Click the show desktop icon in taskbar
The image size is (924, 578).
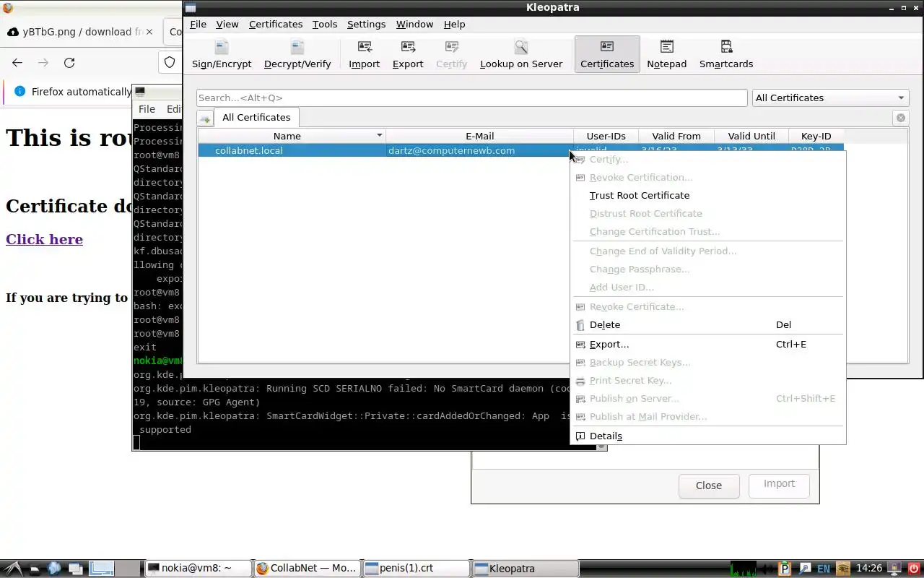(77, 569)
